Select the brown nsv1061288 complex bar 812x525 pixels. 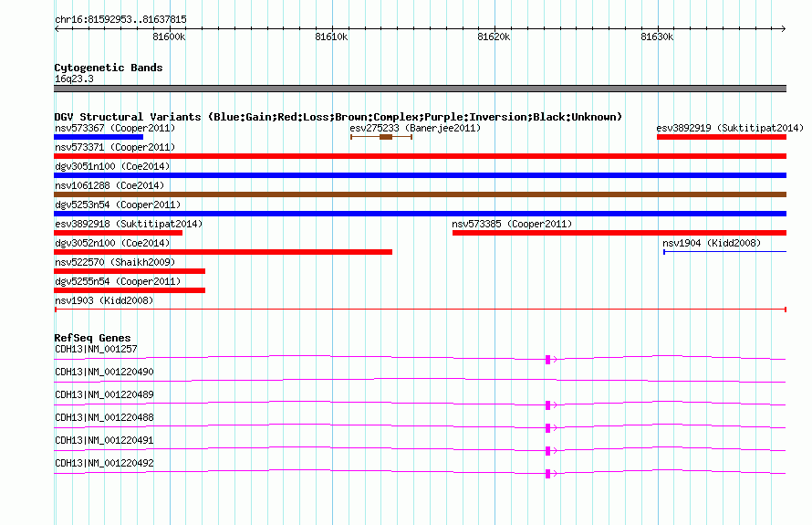coord(420,194)
